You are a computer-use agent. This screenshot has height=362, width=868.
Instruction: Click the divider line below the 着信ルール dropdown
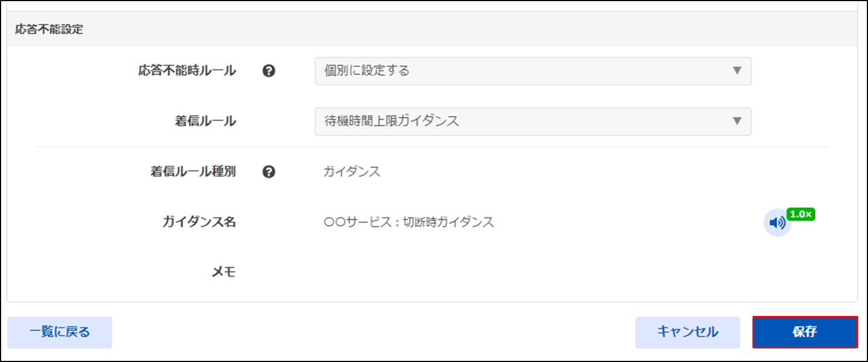pyautogui.click(x=433, y=147)
